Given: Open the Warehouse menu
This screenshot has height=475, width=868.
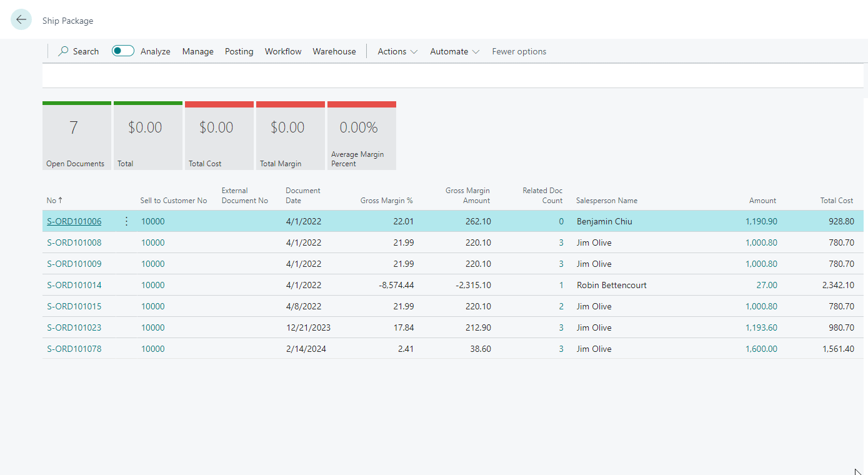Looking at the screenshot, I should point(334,51).
